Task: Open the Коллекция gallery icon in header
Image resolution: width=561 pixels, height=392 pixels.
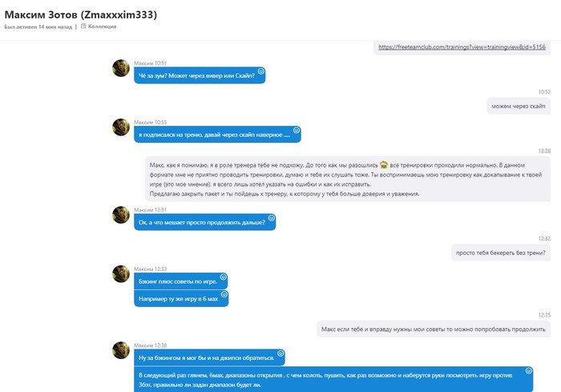Action: 83,26
